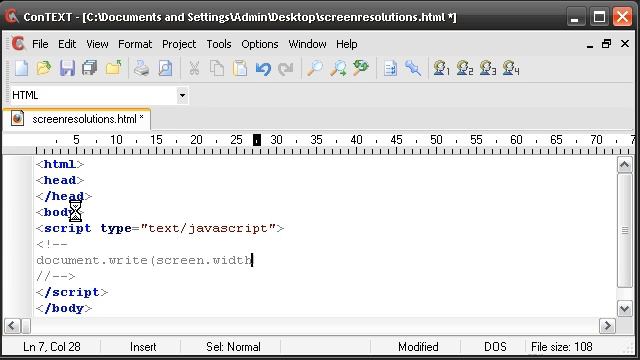Open Find with magnifier icon
The width and height of the screenshot is (640, 360).
tap(314, 68)
